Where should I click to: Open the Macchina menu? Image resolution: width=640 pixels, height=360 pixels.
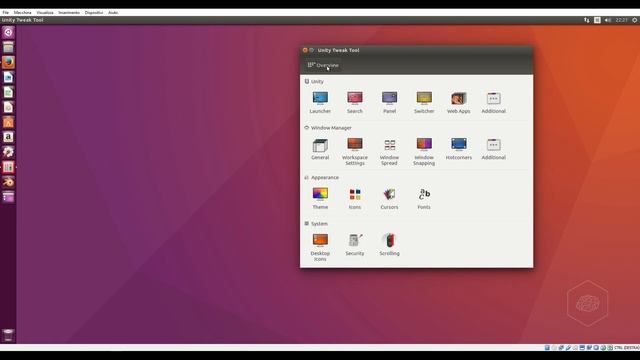pyautogui.click(x=22, y=13)
